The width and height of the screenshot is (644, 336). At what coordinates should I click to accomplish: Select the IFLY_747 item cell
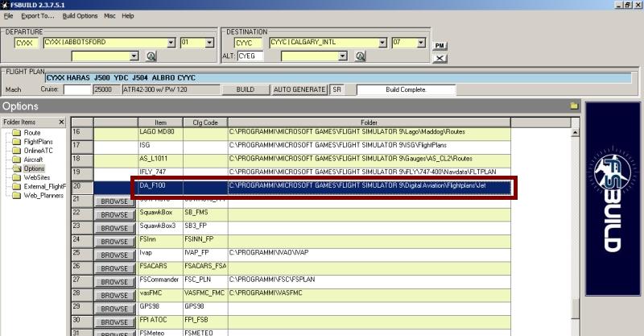pyautogui.click(x=160, y=173)
